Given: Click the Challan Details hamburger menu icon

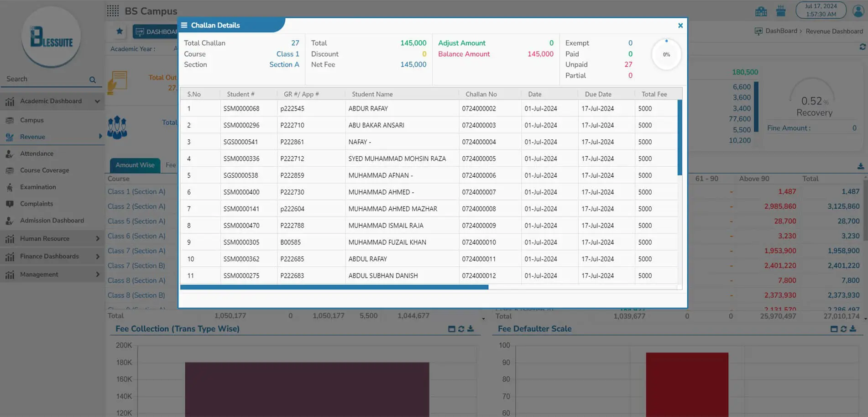Looking at the screenshot, I should tap(184, 25).
